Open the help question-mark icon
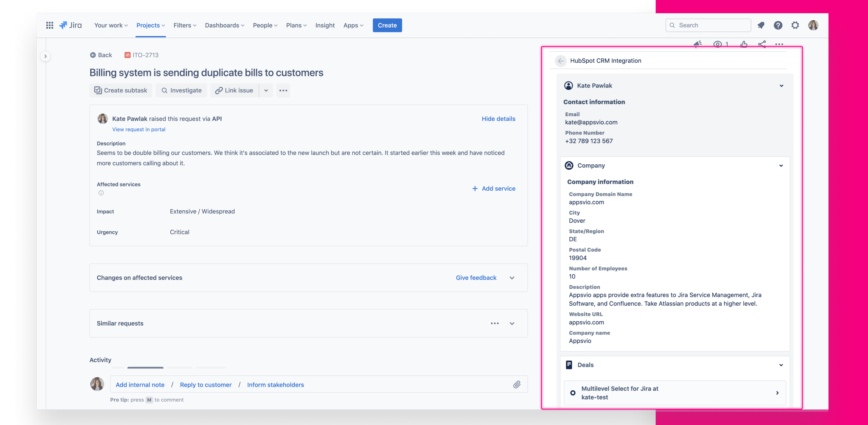 pos(778,25)
